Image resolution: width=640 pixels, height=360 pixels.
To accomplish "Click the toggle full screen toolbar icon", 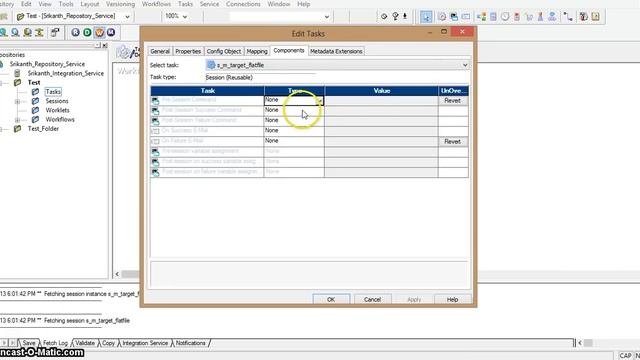I will click(x=55, y=32).
